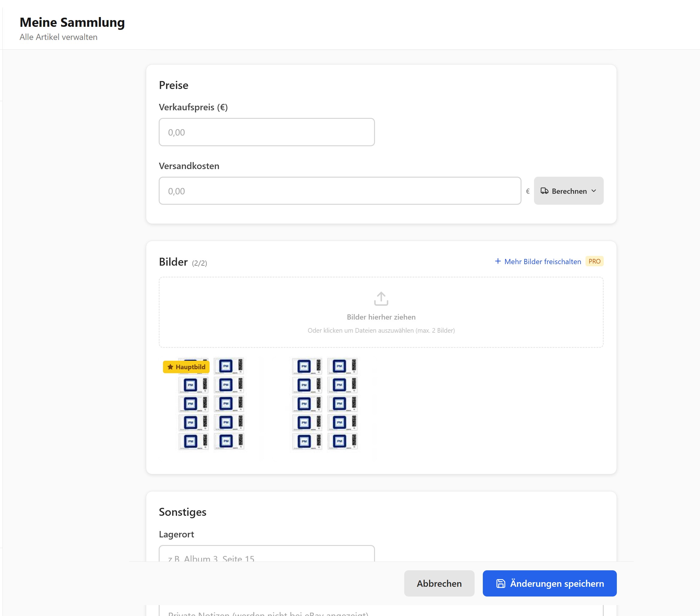Screen dimensions: 700x616
Task: Click the truck icon in Berechnen button
Action: pos(544,191)
